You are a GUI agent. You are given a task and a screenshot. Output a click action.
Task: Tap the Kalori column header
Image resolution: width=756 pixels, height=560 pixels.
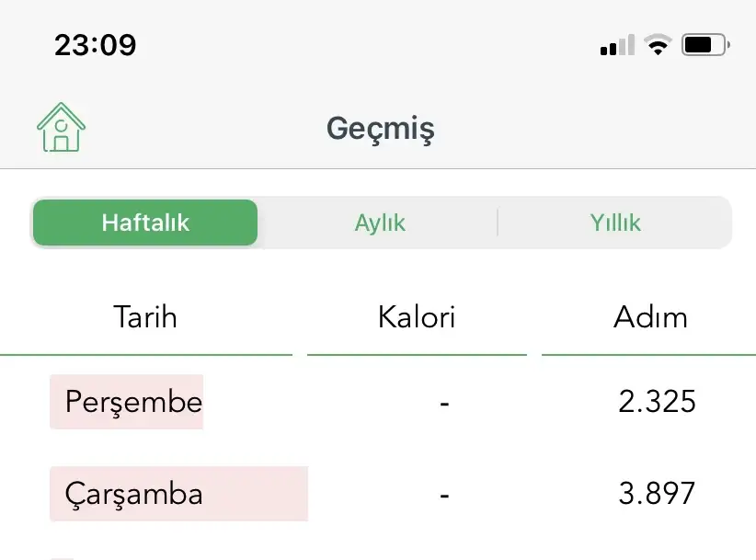[417, 317]
